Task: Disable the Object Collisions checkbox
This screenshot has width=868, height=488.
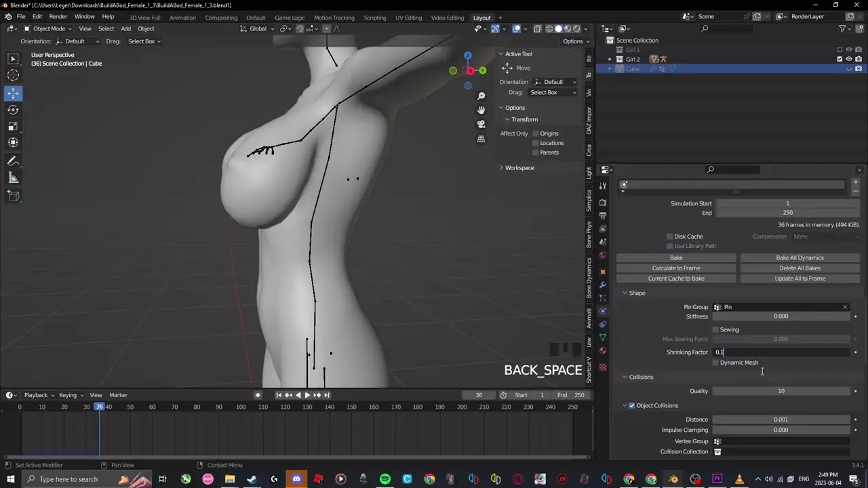Action: click(x=632, y=405)
